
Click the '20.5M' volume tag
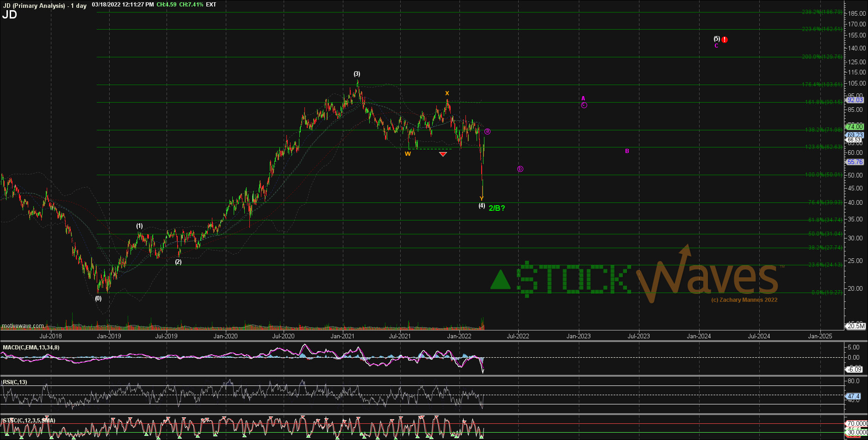coord(856,326)
